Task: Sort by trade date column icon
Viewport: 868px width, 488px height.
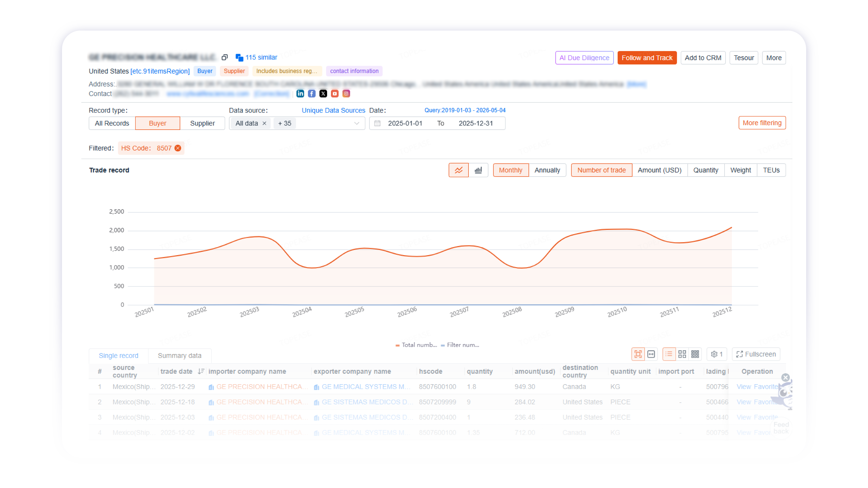Action: tap(201, 371)
